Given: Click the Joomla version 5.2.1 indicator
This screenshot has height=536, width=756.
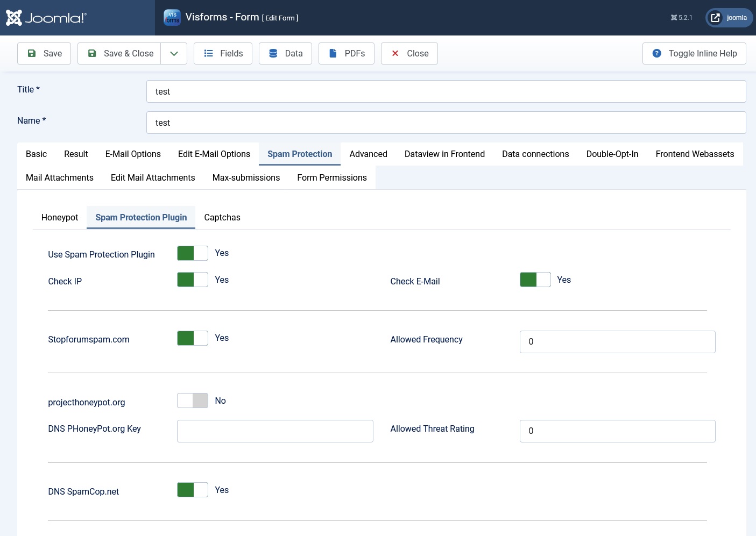Looking at the screenshot, I should [681, 18].
